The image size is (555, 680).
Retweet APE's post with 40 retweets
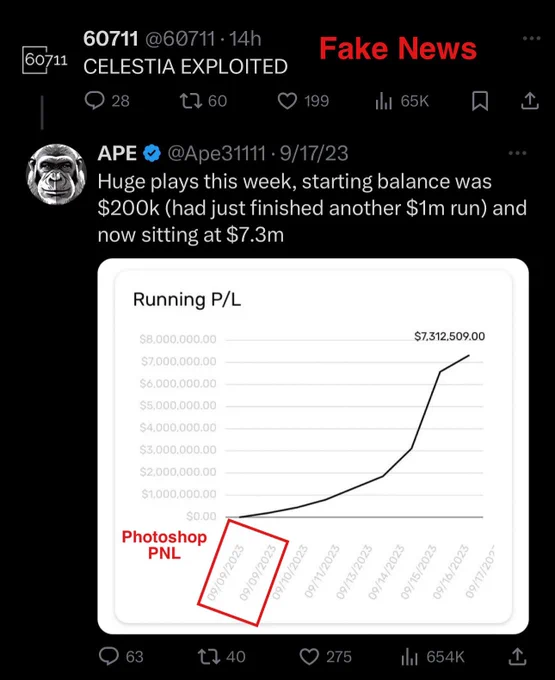(x=222, y=656)
